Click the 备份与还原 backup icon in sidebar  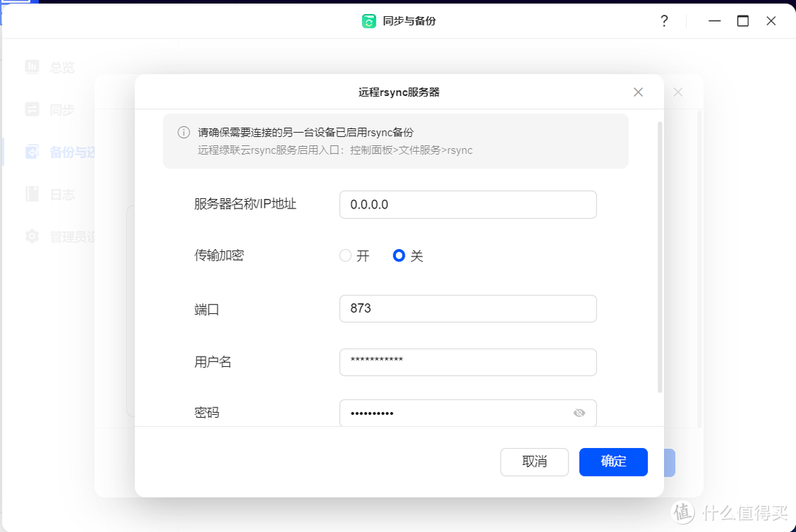[x=32, y=152]
